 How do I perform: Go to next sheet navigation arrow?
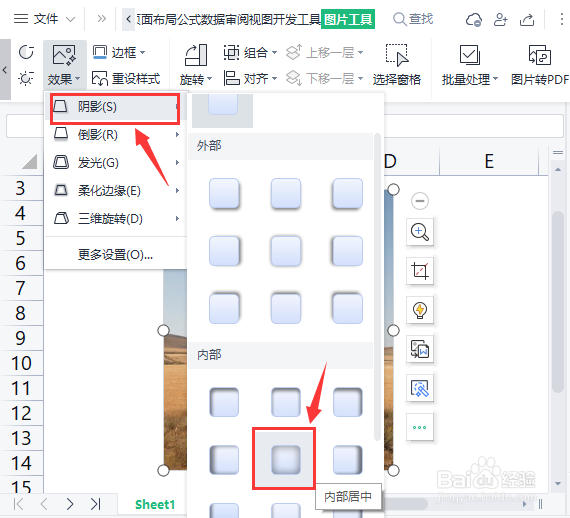pyautogui.click(x=70, y=504)
